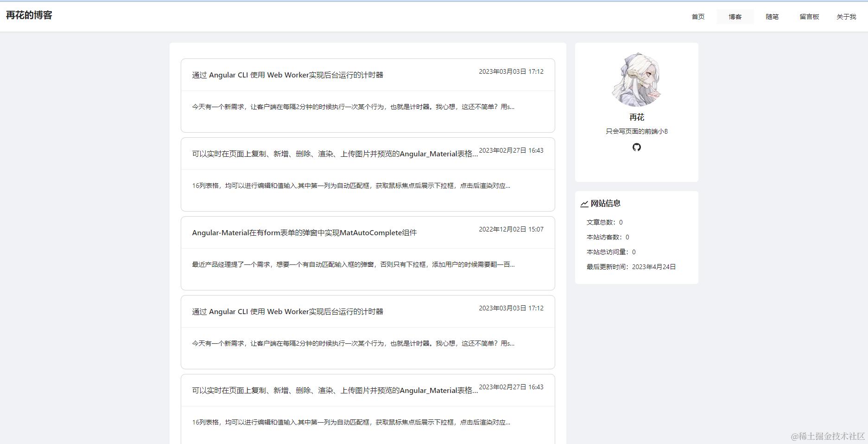868x444 pixels.
Task: Click the 文章总数 statistic row
Action: [603, 222]
